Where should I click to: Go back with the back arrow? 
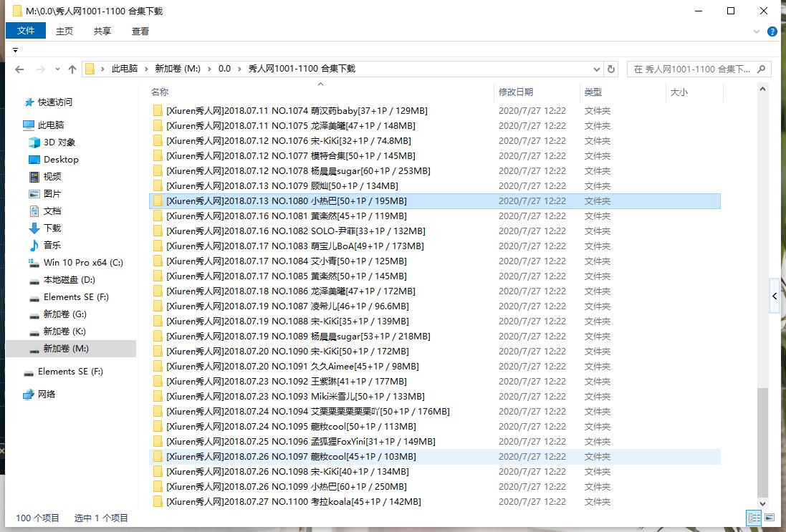(x=19, y=69)
